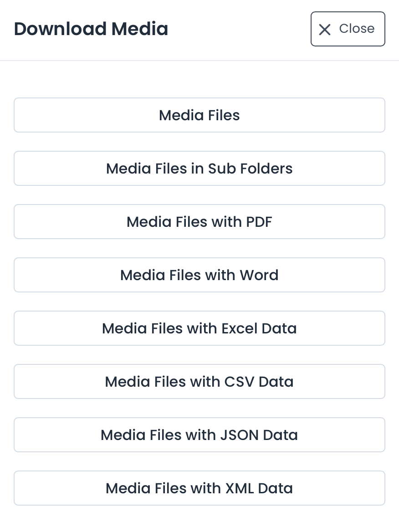Download Media Files with CSV Data

pyautogui.click(x=199, y=381)
